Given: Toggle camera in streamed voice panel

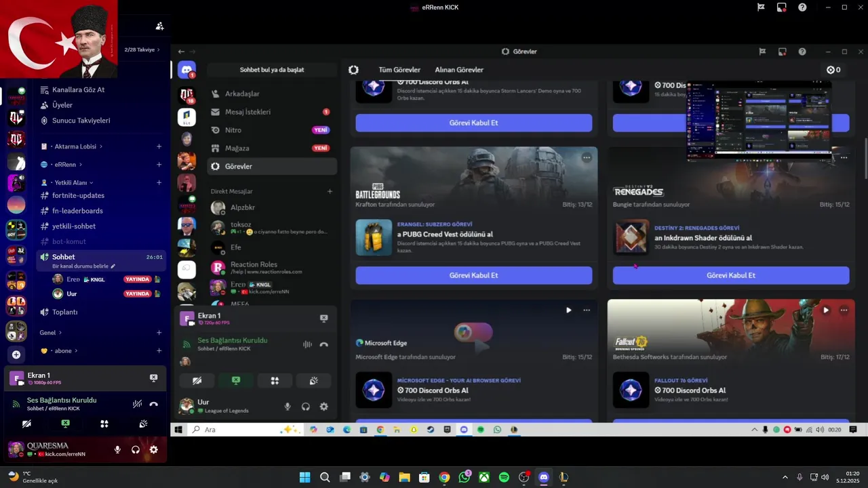Looking at the screenshot, I should tap(197, 381).
